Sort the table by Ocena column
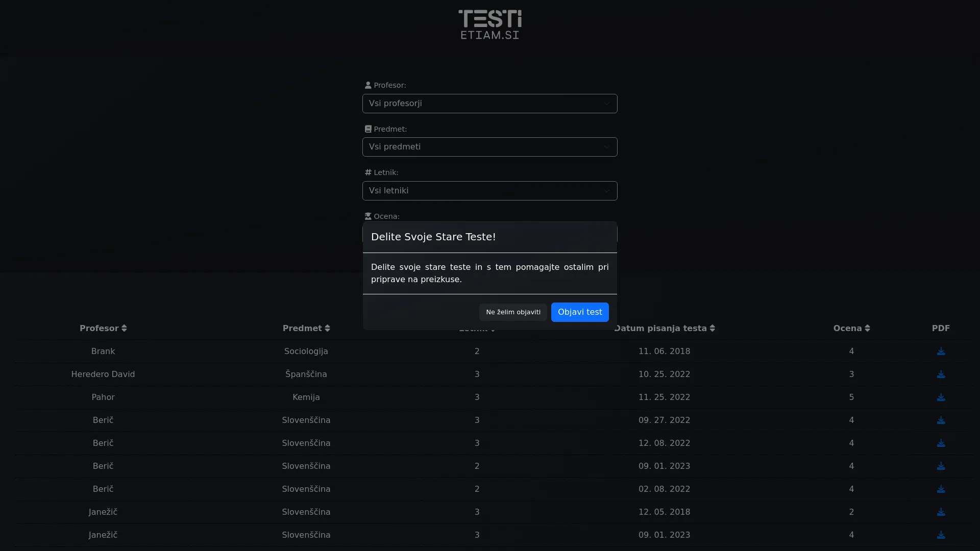The width and height of the screenshot is (980, 551). [x=851, y=328]
